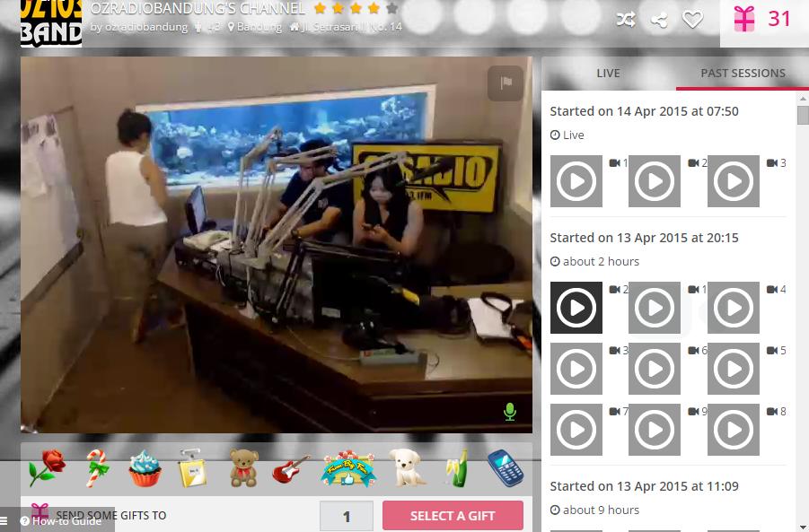The height and width of the screenshot is (532, 809).
Task: Open the ozradiobandung author link
Action: pyautogui.click(x=146, y=27)
